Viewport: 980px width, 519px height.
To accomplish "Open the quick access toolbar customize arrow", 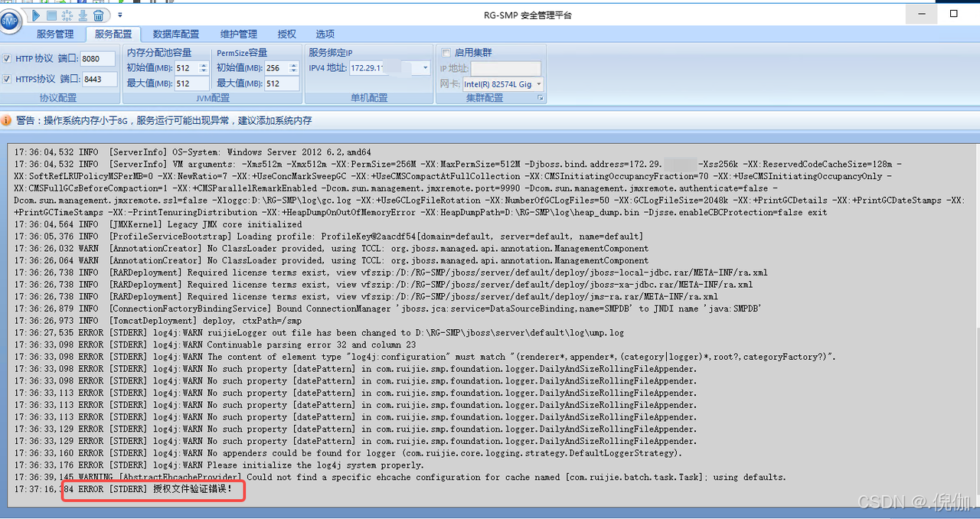I will tap(120, 15).
